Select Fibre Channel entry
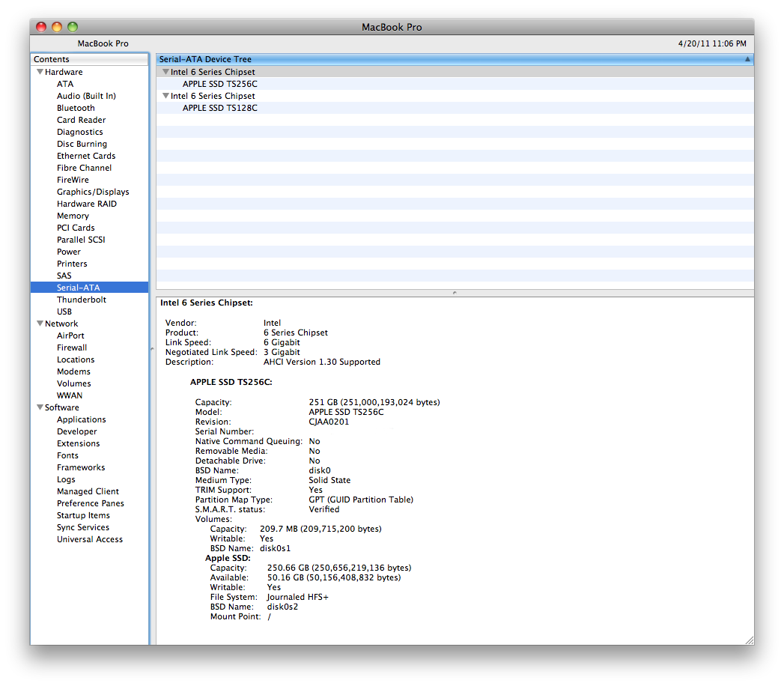This screenshot has width=784, height=686. pyautogui.click(x=84, y=168)
